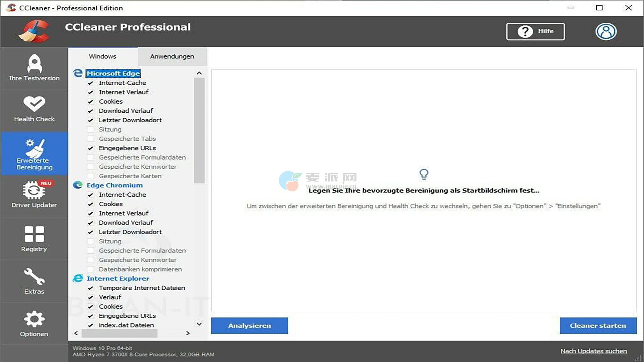Enable Datenbanken komprimieren checkbox
644x362 pixels.
point(90,269)
